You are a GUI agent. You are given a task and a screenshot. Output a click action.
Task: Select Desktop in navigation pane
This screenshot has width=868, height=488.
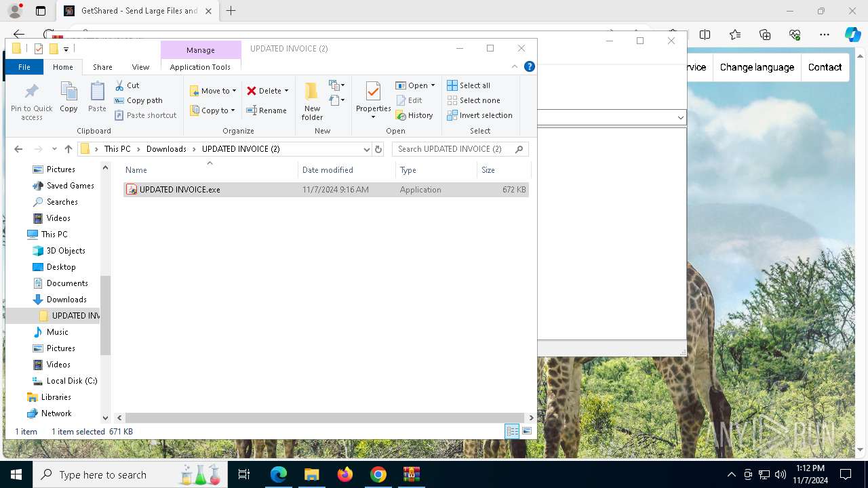[61, 267]
